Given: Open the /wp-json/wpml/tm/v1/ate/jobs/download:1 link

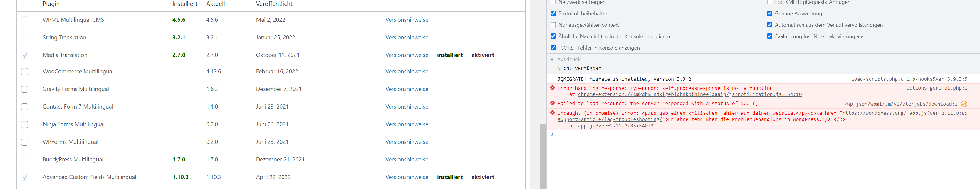Looking at the screenshot, I should [901, 104].
